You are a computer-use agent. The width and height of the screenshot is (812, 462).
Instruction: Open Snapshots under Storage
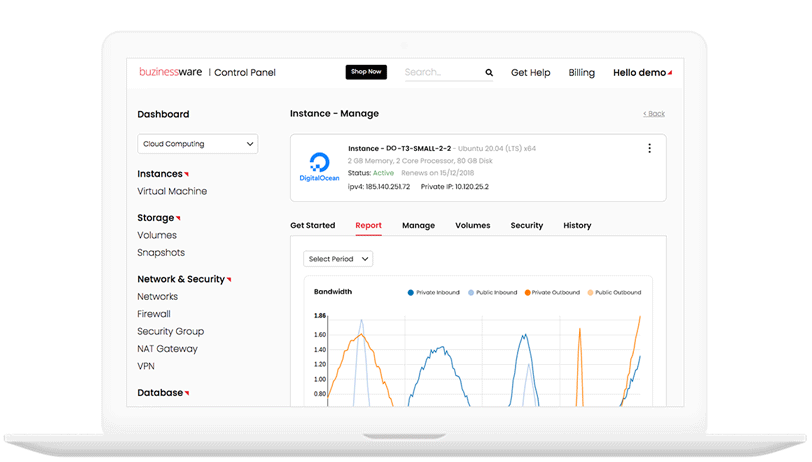point(161,253)
